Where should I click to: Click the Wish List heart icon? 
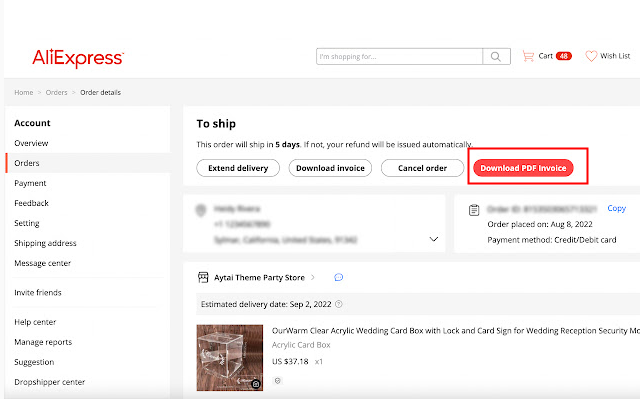pos(591,56)
